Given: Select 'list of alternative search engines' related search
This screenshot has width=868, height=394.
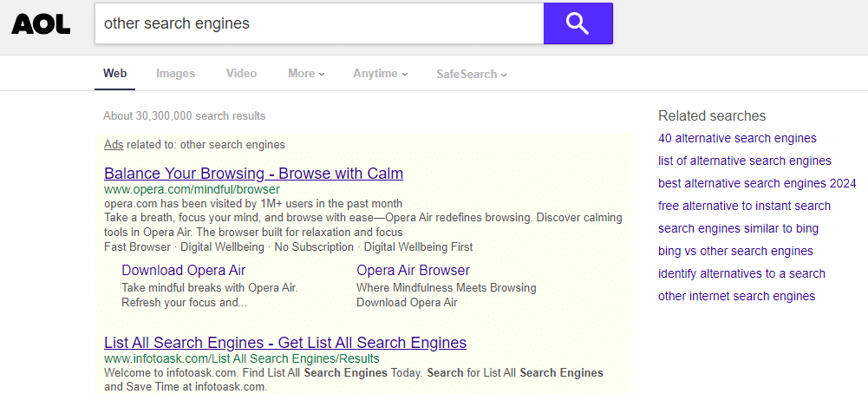Looking at the screenshot, I should tap(744, 161).
